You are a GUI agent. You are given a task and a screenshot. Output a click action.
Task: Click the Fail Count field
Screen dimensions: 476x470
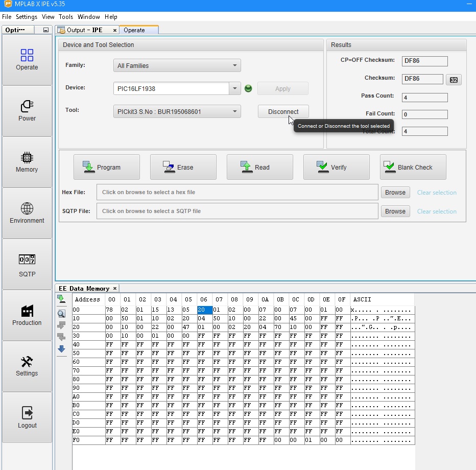point(424,114)
